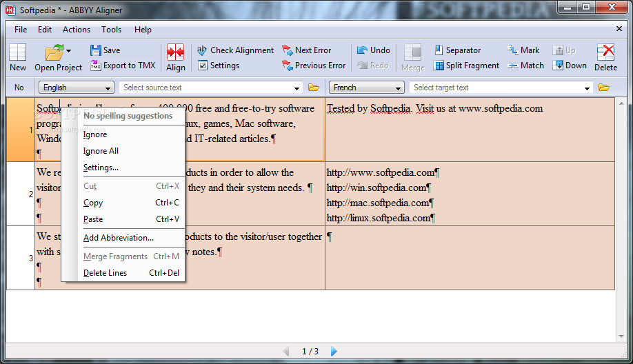
Task: Click the Delete toolbar icon
Action: point(605,58)
